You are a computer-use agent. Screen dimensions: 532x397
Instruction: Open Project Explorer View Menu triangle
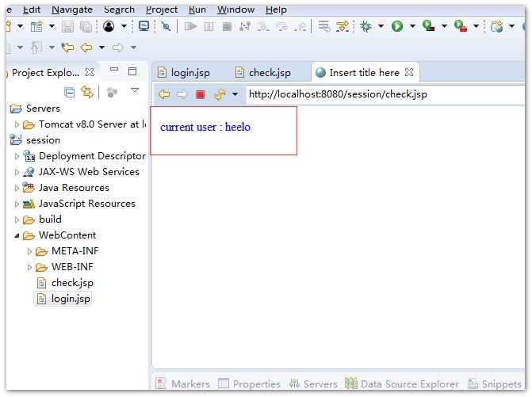coord(135,90)
